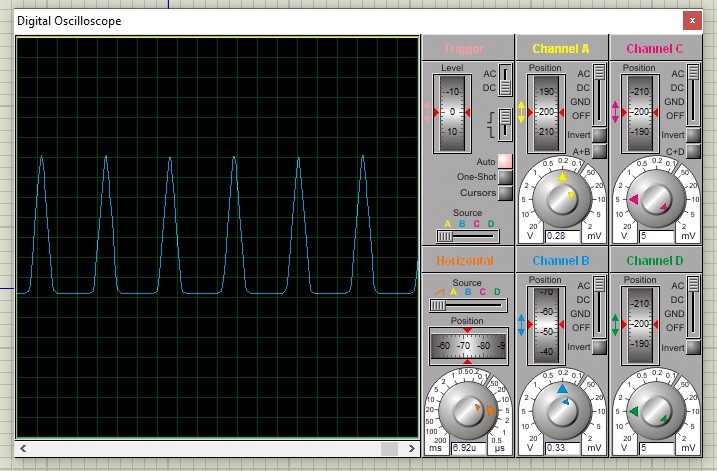This screenshot has width=717, height=471.
Task: Toggle the One-Shot trigger button
Action: point(504,177)
